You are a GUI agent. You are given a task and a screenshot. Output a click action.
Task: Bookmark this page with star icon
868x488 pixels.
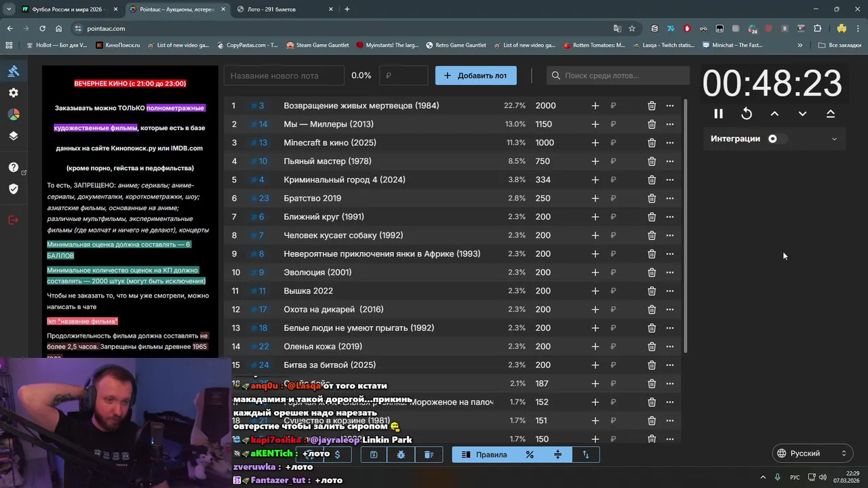click(x=632, y=28)
